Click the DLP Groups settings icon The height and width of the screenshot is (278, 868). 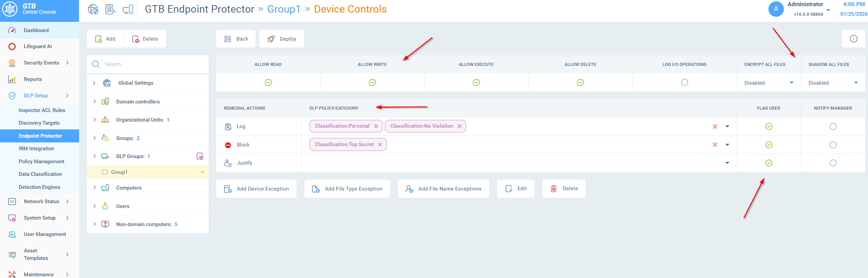[200, 156]
